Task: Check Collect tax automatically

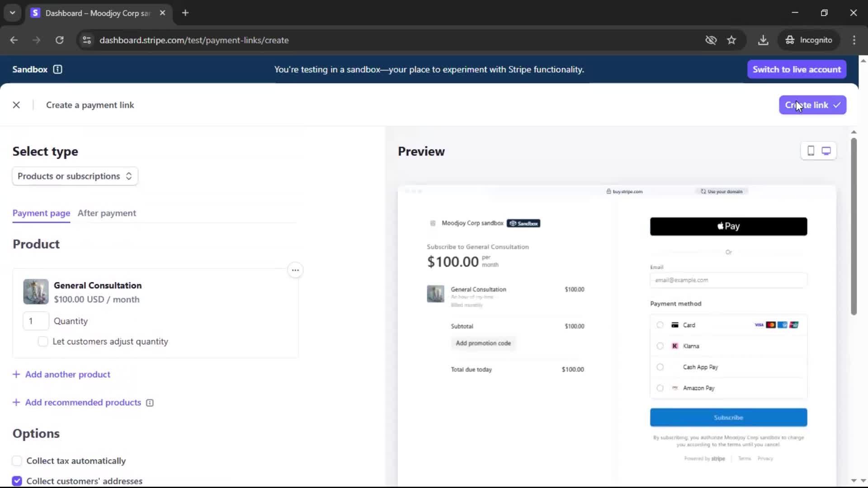Action: click(x=17, y=461)
